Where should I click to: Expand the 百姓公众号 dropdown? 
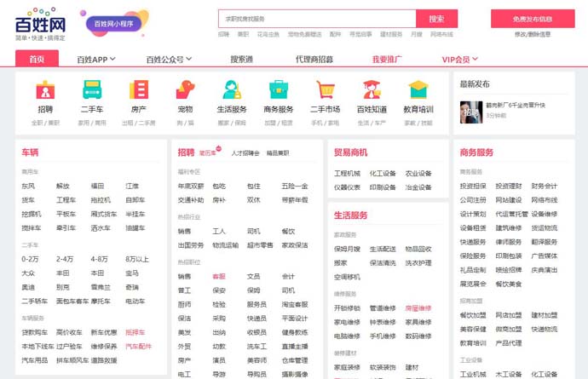(x=169, y=60)
